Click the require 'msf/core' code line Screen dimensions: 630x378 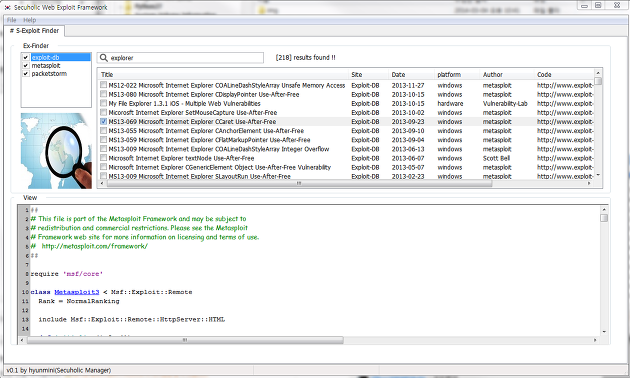[67, 274]
